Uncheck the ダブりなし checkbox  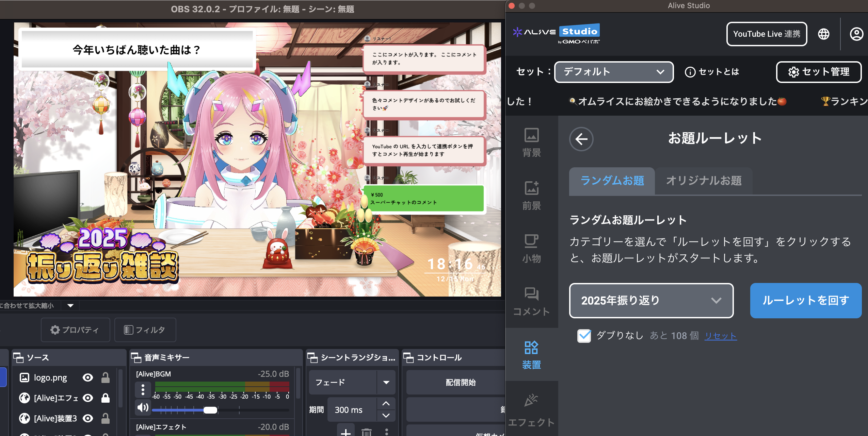coord(584,336)
